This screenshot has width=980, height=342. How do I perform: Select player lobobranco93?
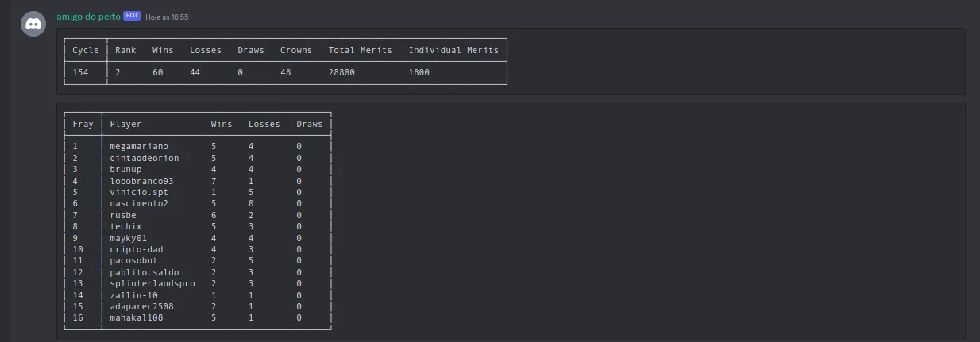click(x=141, y=181)
